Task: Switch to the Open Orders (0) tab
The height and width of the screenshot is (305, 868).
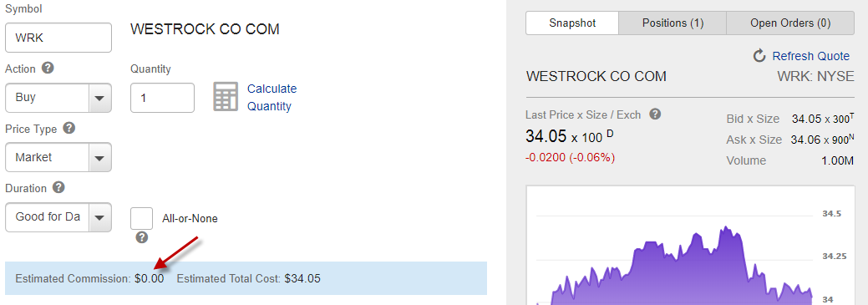Action: pyautogui.click(x=790, y=23)
